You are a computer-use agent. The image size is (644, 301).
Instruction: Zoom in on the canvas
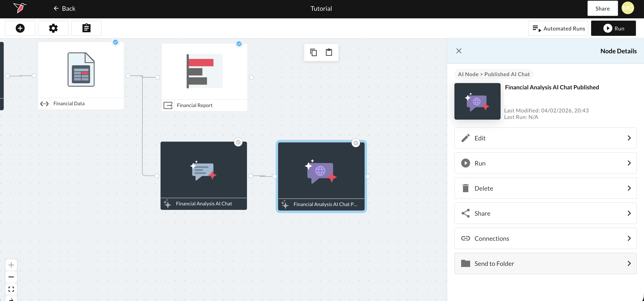pyautogui.click(x=11, y=264)
